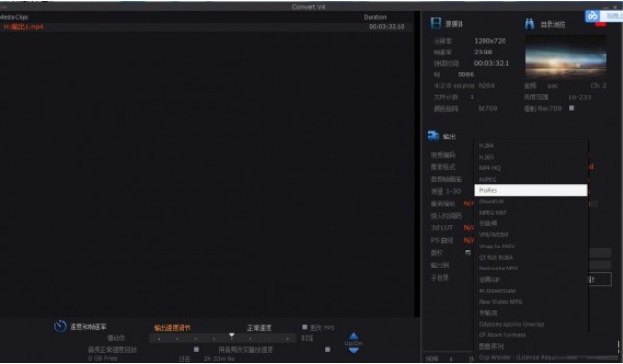The height and width of the screenshot is (364, 623).
Task: Select the highlighted ProRes option
Action: click(x=530, y=190)
